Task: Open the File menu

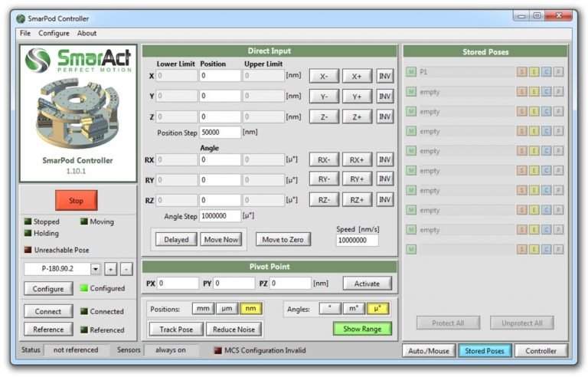Action: pyautogui.click(x=25, y=33)
